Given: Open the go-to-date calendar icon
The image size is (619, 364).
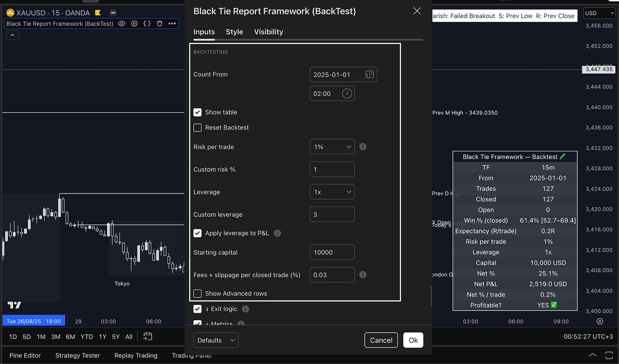Looking at the screenshot, I should [148, 336].
